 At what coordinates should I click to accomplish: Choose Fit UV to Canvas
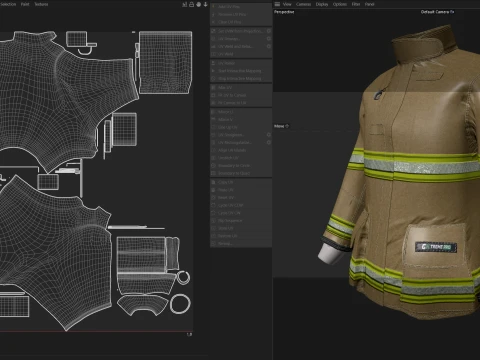point(241,95)
